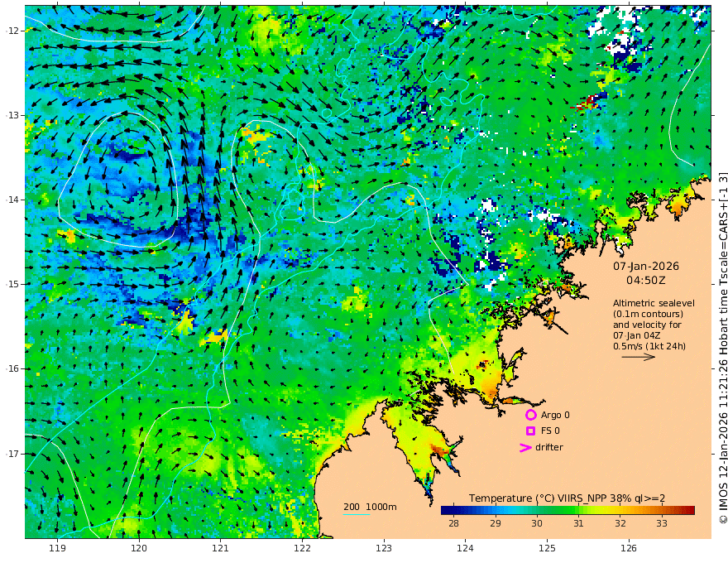
Task: Click the longitude axis label '124'
Action: pos(465,549)
